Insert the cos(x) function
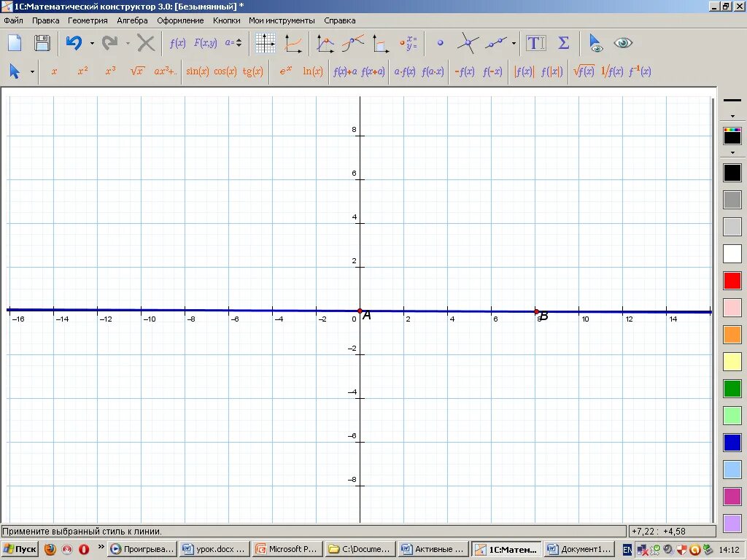Screen dimensions: 747x560 tap(225, 71)
